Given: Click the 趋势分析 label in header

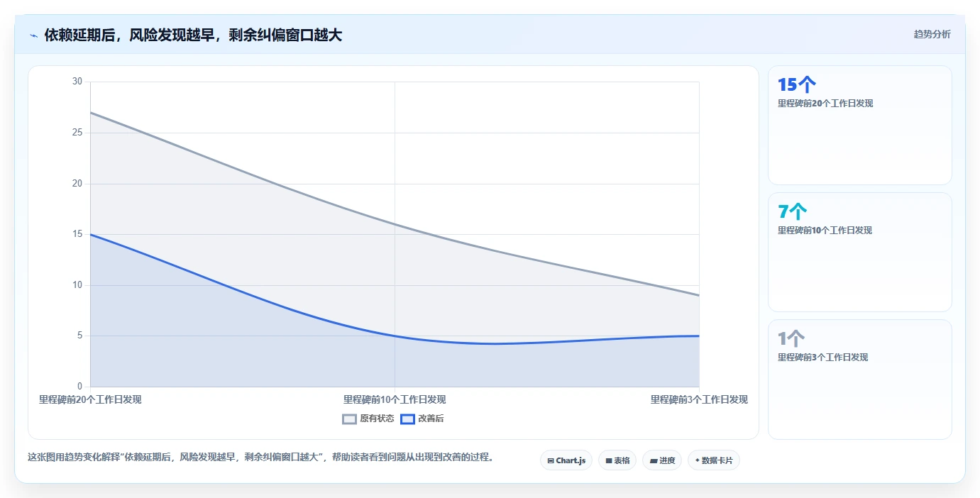Looking at the screenshot, I should point(932,35).
